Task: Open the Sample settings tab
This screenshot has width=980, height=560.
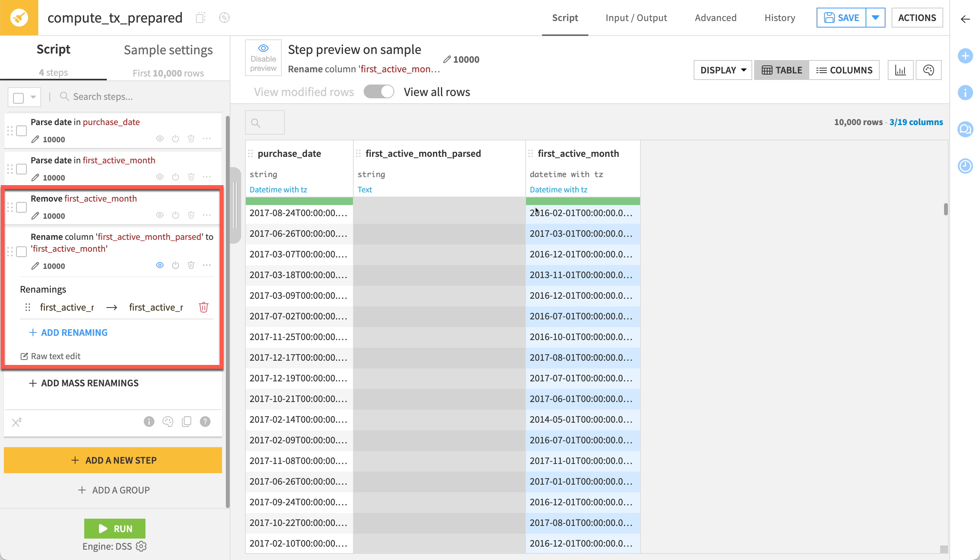Action: point(168,49)
